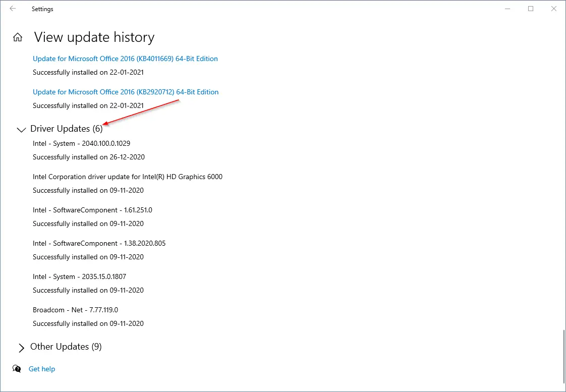Image resolution: width=566 pixels, height=392 pixels.
Task: Select Broadcom - Net - 7.77.119.0 entry
Action: pos(76,310)
